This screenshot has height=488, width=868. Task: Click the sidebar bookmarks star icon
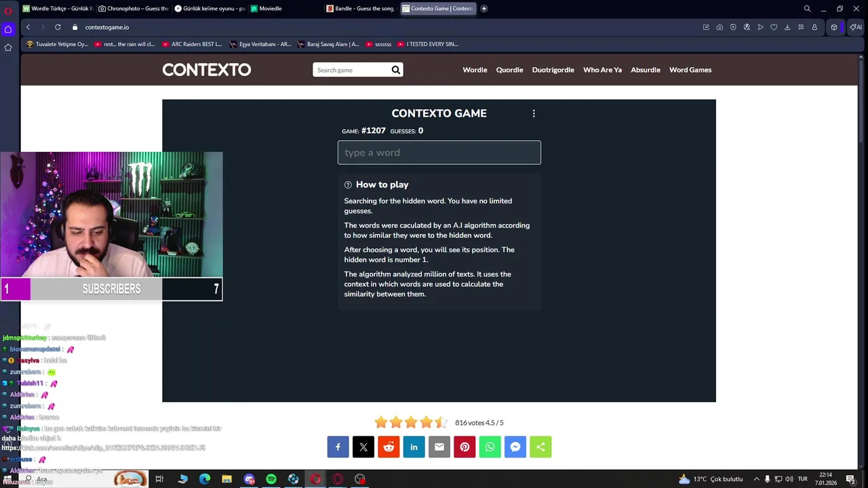pos(8,47)
